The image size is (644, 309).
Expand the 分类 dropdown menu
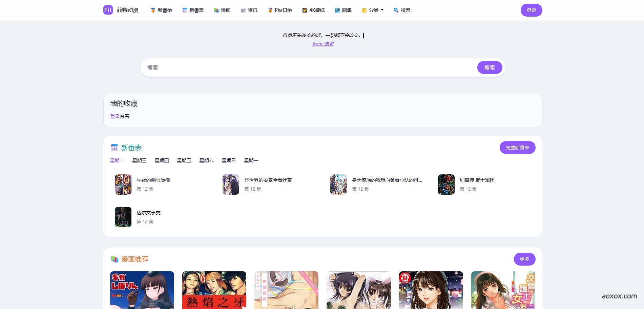pos(373,10)
